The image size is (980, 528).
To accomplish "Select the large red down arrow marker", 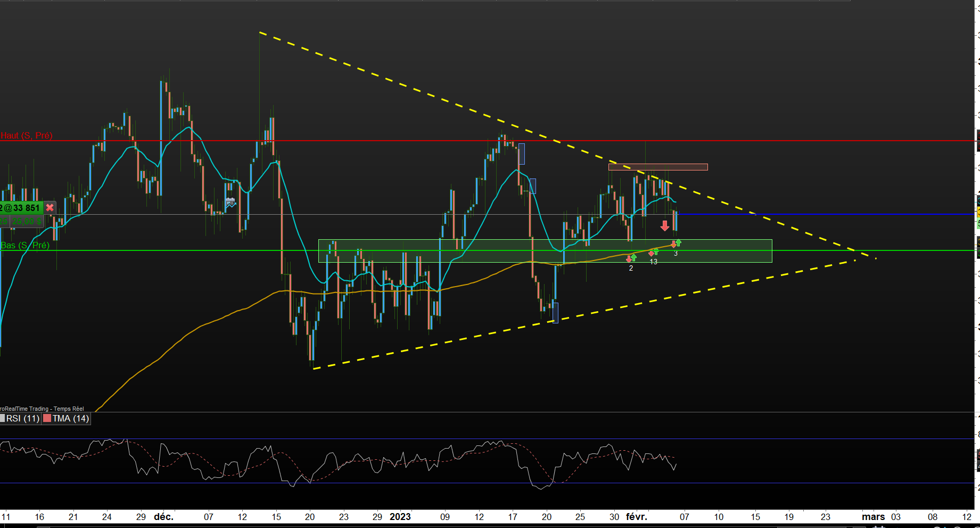I will click(x=665, y=226).
